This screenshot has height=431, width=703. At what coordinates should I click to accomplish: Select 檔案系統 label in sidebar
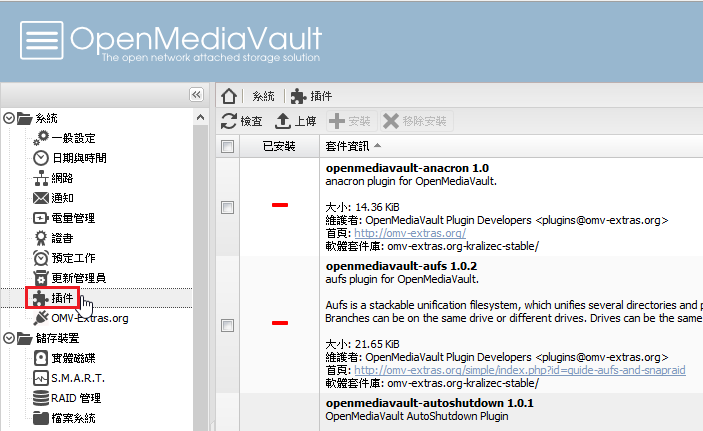tap(74, 418)
